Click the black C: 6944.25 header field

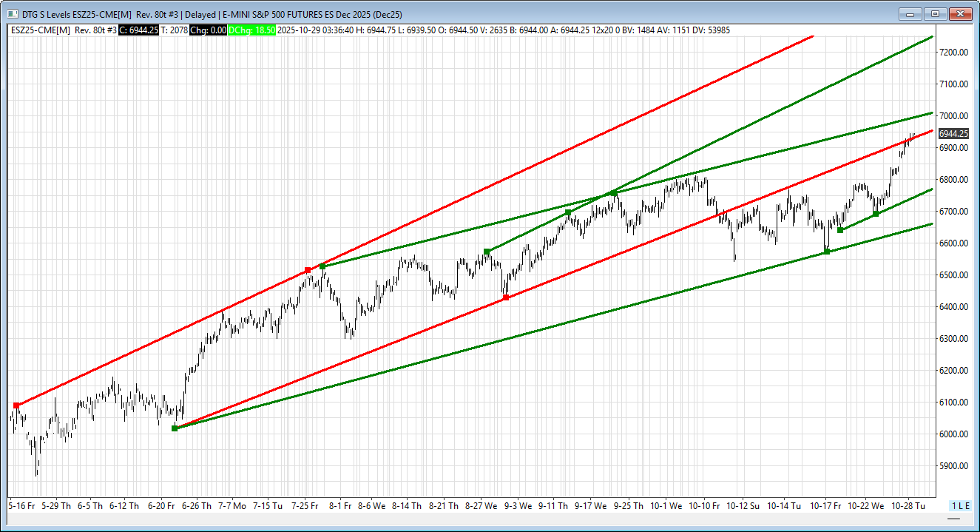(x=138, y=30)
